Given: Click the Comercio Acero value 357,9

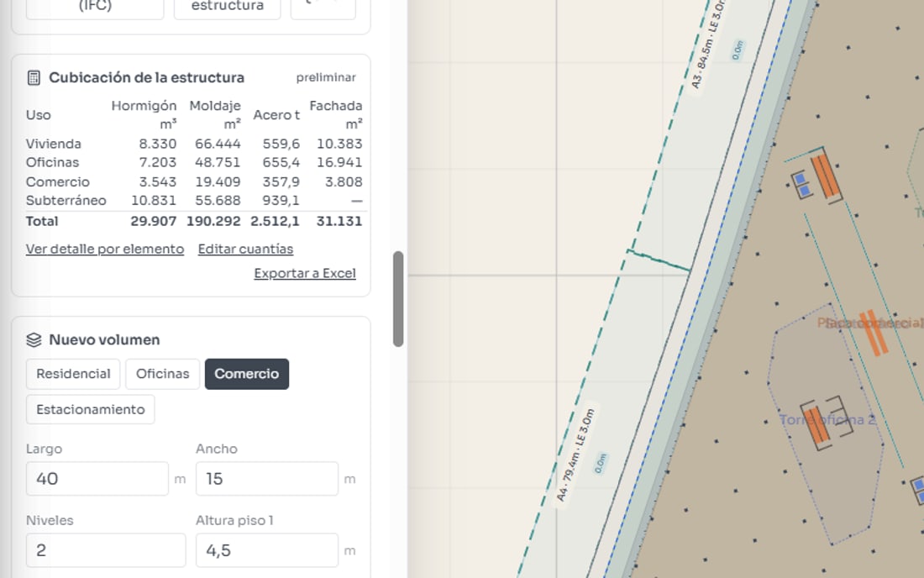Looking at the screenshot, I should pos(281,182).
